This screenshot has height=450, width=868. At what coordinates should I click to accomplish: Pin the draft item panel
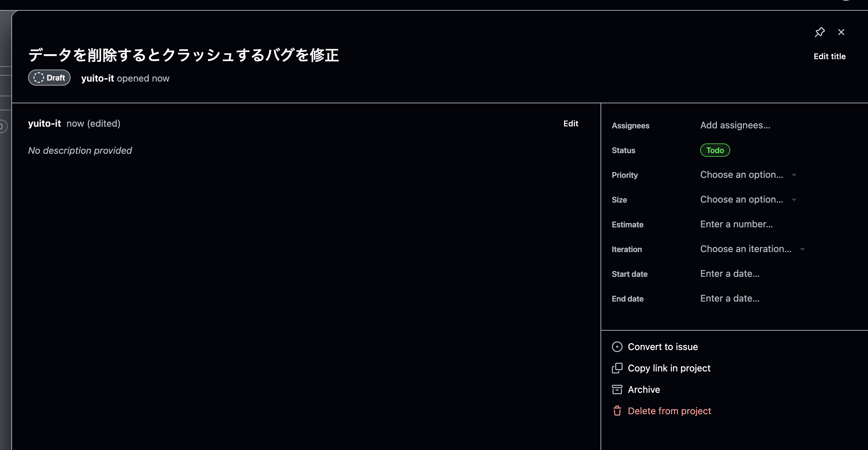[820, 32]
